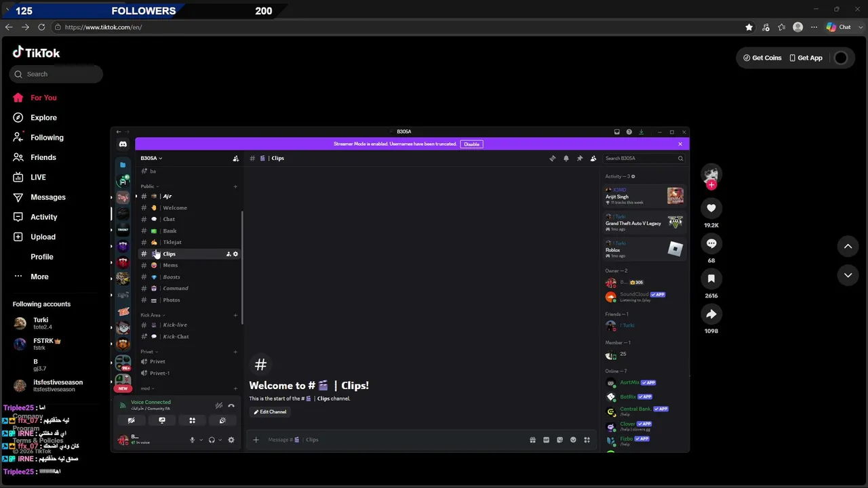Open headphone output options dropdown arrow

pos(220,440)
